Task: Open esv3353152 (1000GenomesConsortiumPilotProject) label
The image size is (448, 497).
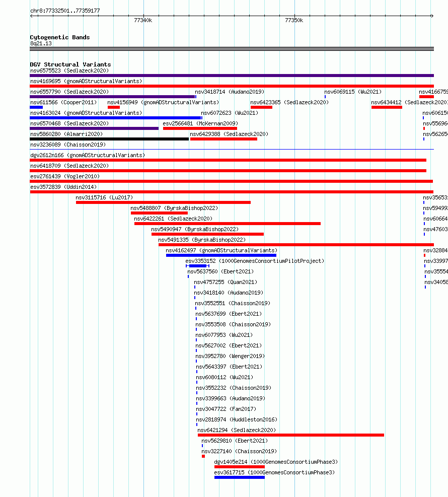Action: [255, 261]
